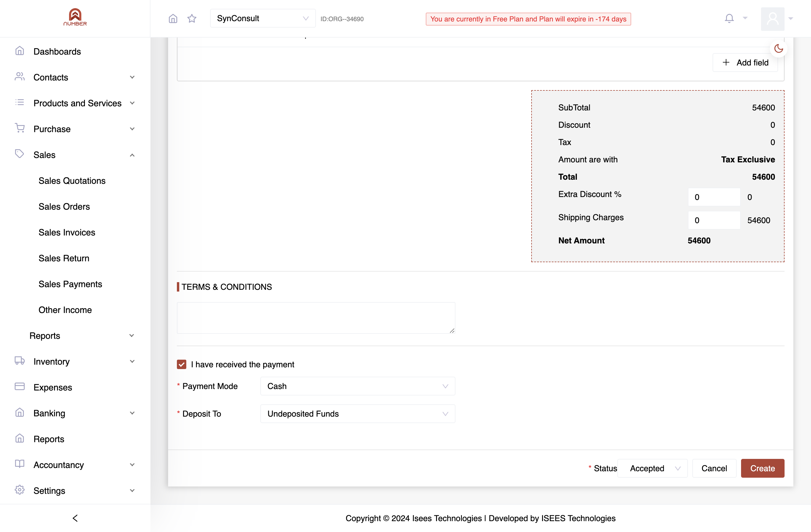Click the Expenses card icon
The height and width of the screenshot is (532, 811).
(x=20, y=387)
